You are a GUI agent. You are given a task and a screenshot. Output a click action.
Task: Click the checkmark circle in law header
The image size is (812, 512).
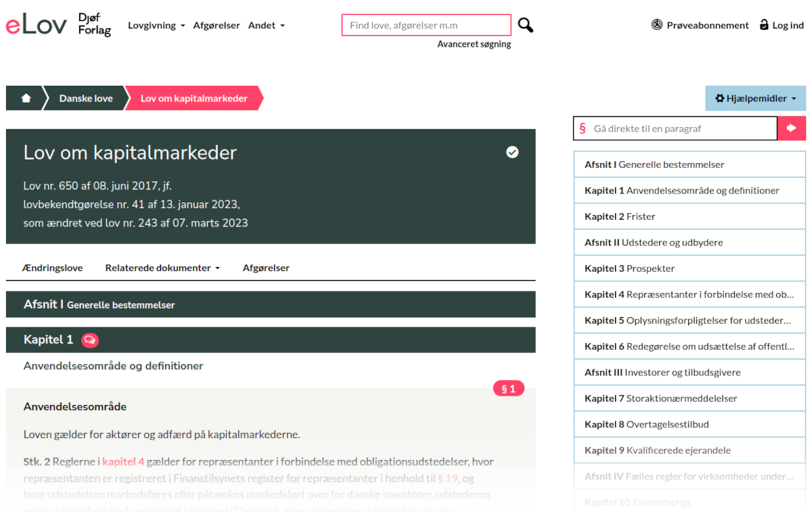(x=512, y=152)
